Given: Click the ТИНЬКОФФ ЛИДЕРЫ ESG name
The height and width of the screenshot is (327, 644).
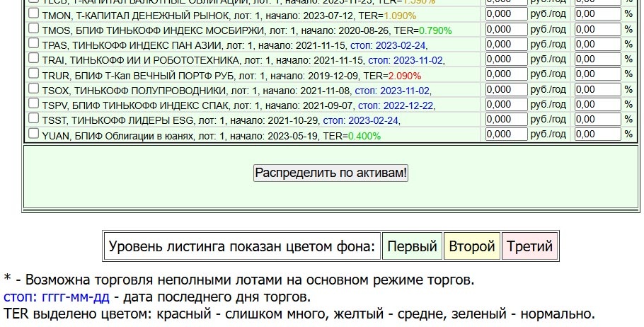Looking at the screenshot, I should 132,121.
